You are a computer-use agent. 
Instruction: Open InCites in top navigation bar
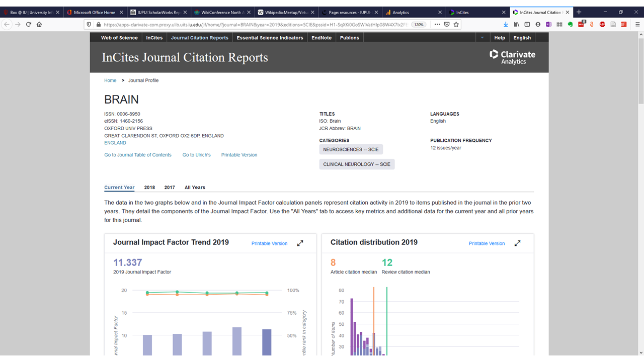(x=154, y=38)
